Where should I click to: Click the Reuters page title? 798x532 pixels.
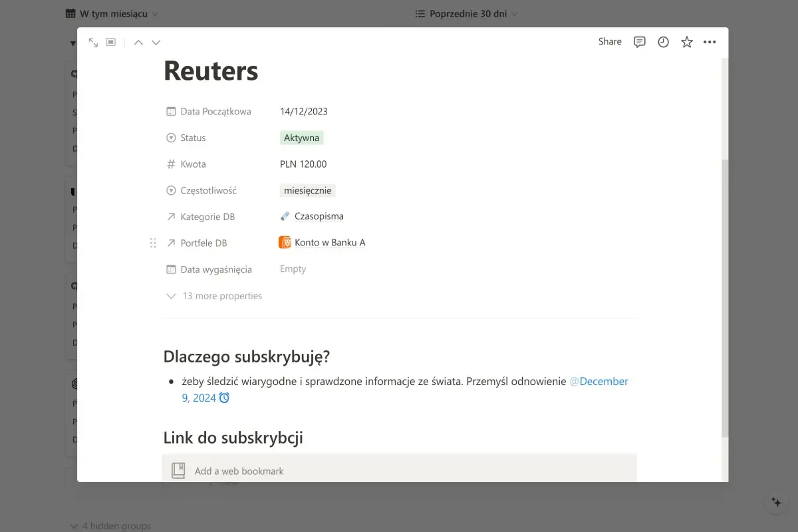tap(211, 70)
